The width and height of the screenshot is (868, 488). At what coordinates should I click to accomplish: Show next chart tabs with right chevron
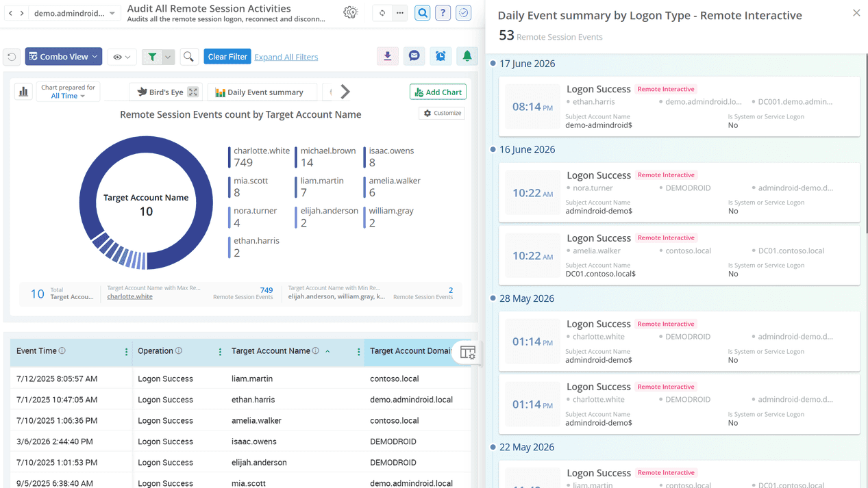[345, 92]
